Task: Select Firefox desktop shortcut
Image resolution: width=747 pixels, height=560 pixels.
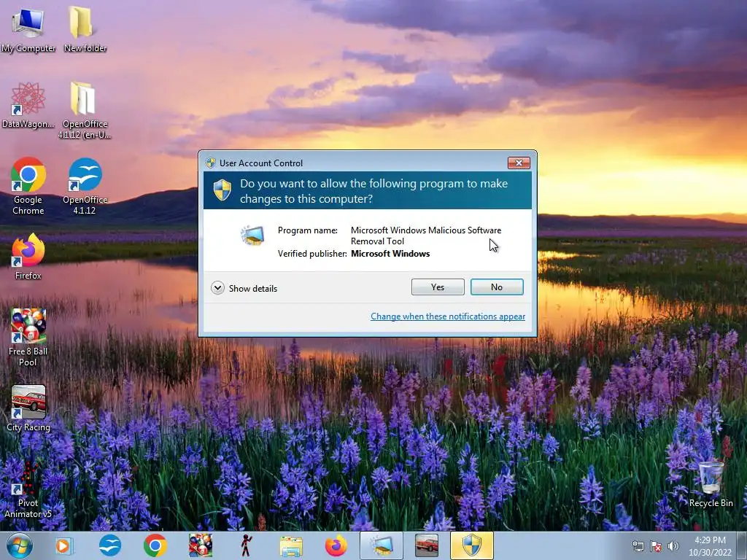Action: [x=28, y=256]
